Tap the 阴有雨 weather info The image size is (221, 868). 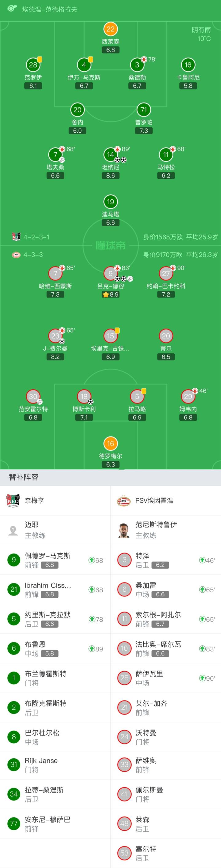point(201,30)
